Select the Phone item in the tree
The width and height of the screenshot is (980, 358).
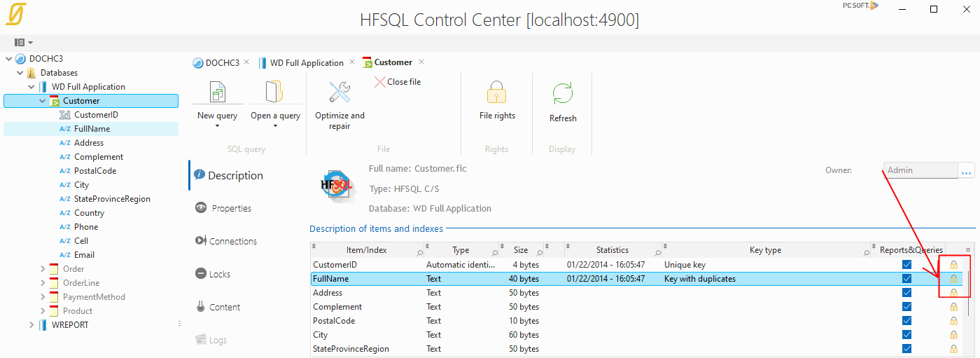86,227
